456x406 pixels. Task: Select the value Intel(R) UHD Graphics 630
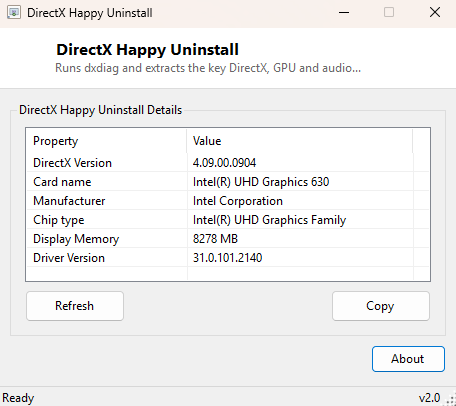261,182
